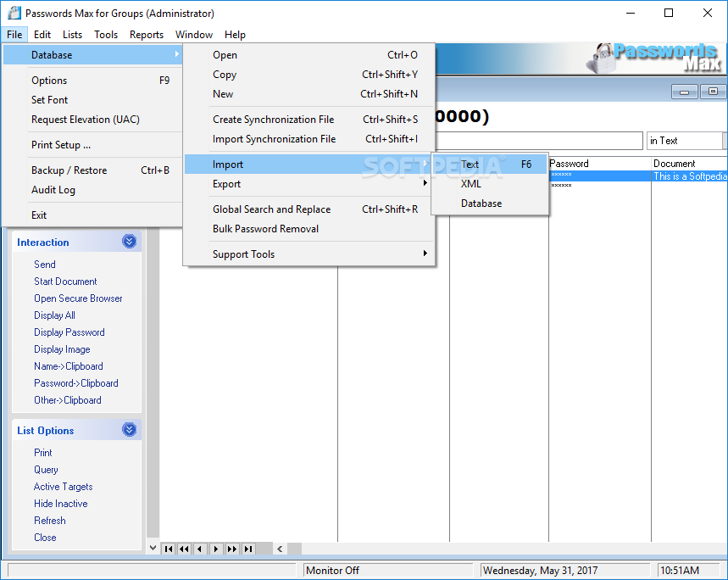Open the Export submenu
This screenshot has width=728, height=580.
click(x=309, y=184)
